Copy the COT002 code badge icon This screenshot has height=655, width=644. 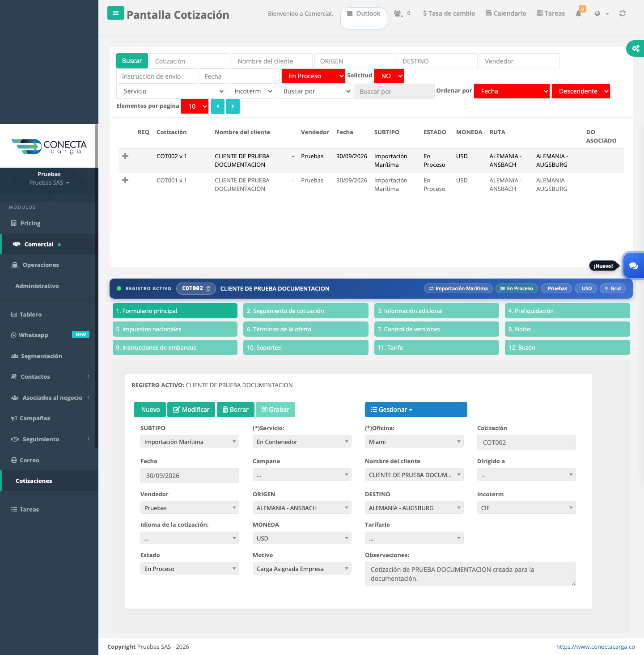(x=208, y=289)
